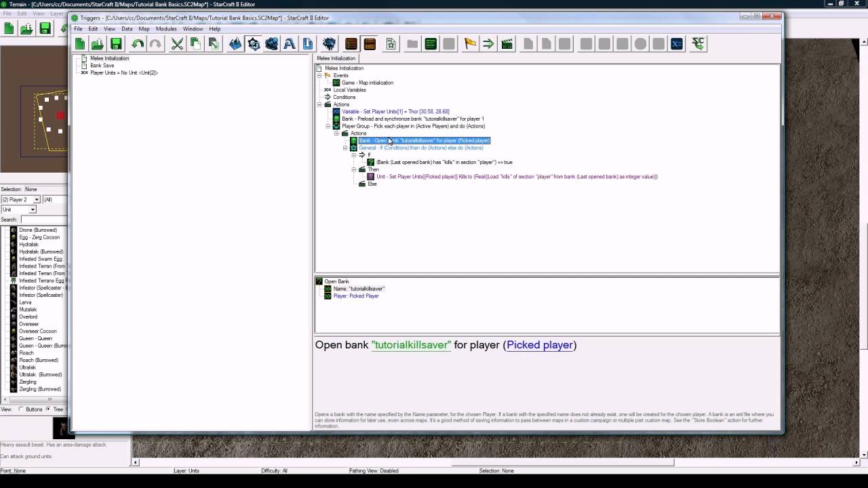Click the green New Action list icon

click(x=431, y=44)
